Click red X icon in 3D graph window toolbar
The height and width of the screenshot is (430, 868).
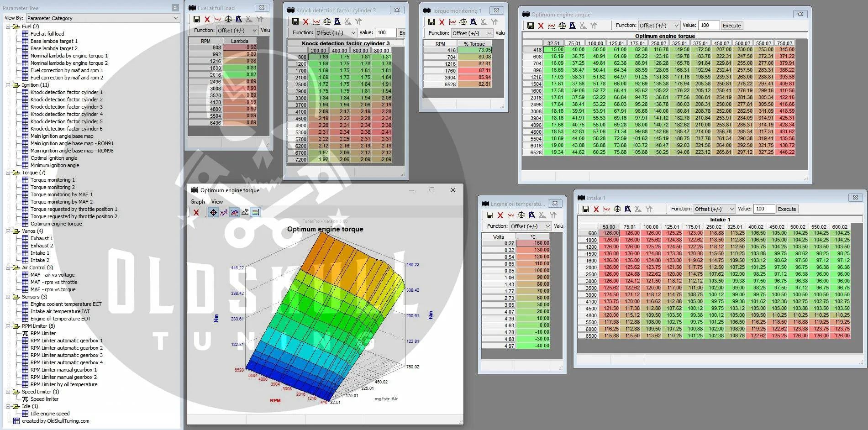(x=196, y=212)
